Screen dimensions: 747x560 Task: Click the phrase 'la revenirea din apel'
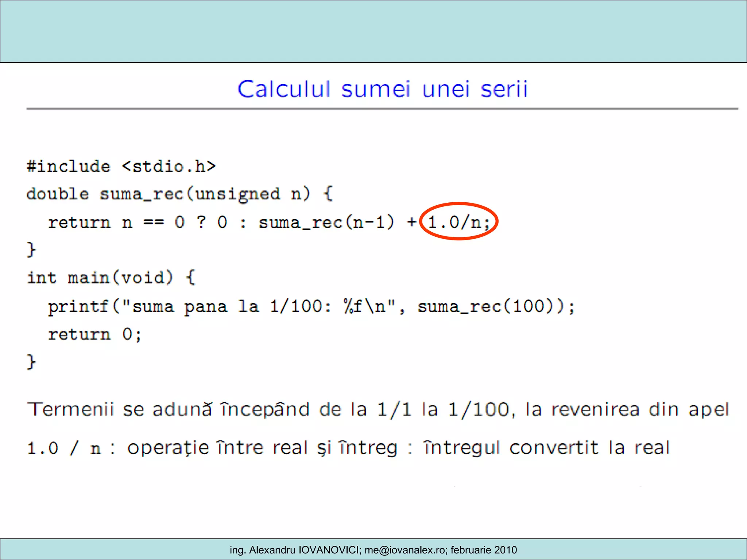tap(627, 409)
